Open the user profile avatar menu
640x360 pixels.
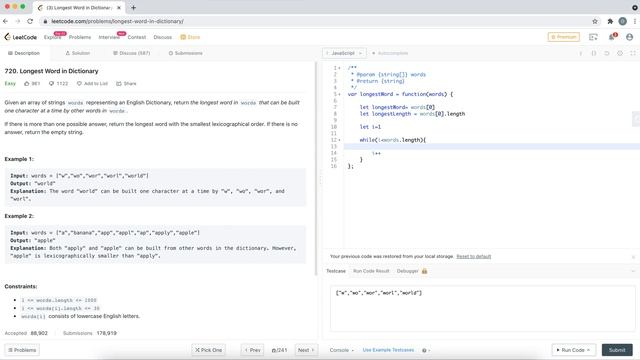[x=629, y=37]
